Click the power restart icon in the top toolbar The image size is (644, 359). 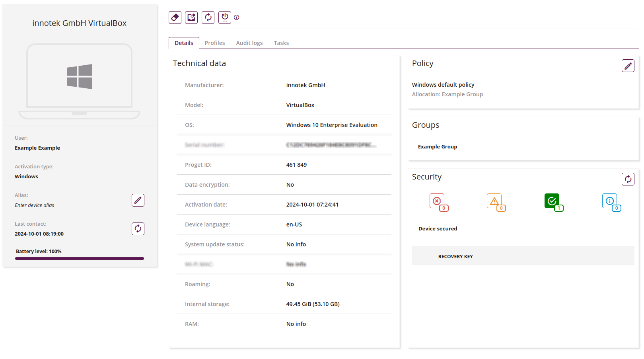coord(225,18)
